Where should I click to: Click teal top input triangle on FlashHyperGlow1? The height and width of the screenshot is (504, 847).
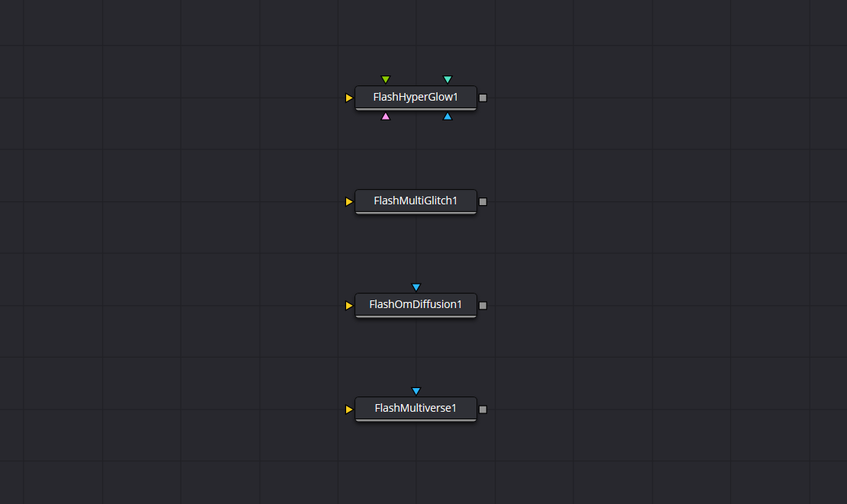coord(448,79)
